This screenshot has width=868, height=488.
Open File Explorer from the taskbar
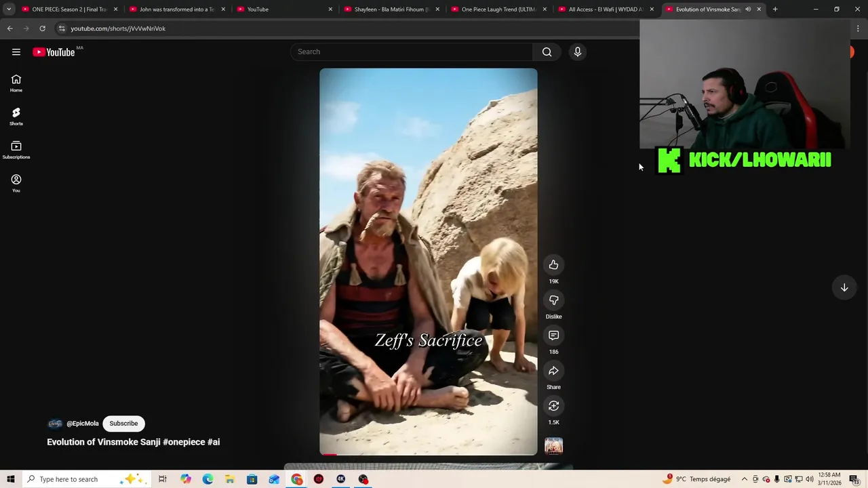(230, 479)
